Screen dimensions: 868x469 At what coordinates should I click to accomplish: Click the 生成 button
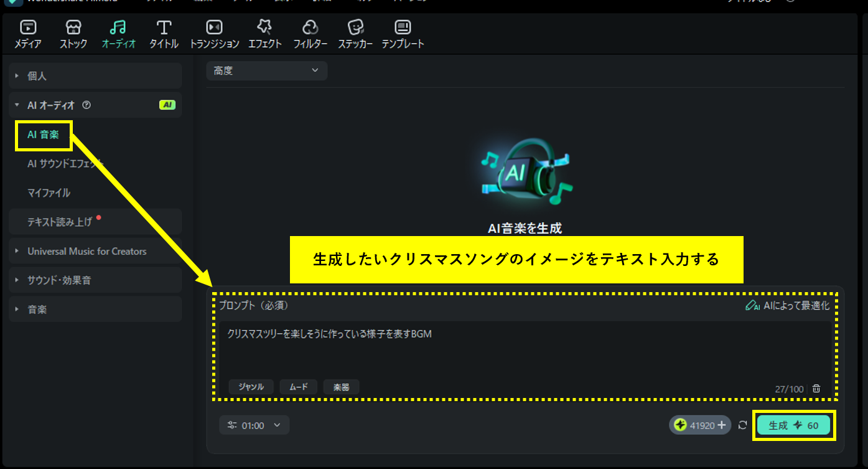pos(793,425)
